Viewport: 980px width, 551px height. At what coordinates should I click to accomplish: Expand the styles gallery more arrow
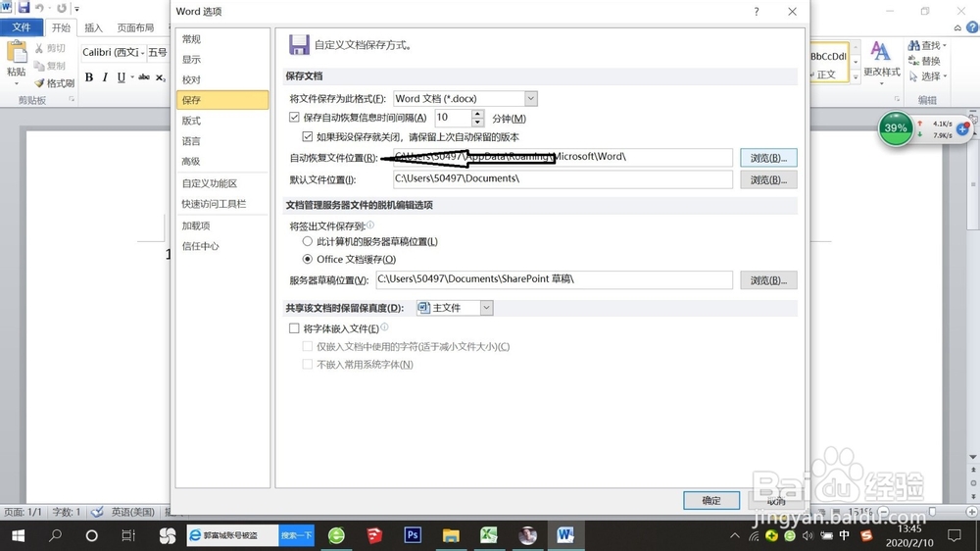point(856,76)
